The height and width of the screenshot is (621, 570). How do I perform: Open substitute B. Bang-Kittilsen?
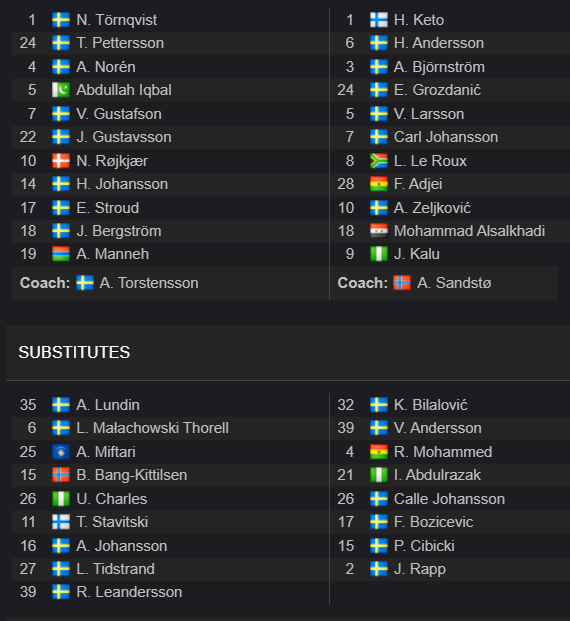(132, 475)
